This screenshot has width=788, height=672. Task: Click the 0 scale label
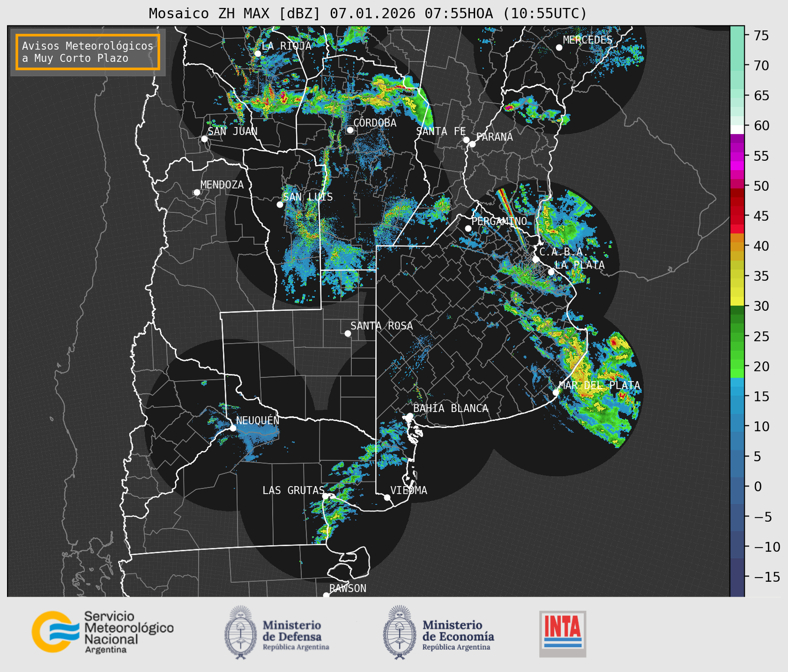[x=758, y=487]
